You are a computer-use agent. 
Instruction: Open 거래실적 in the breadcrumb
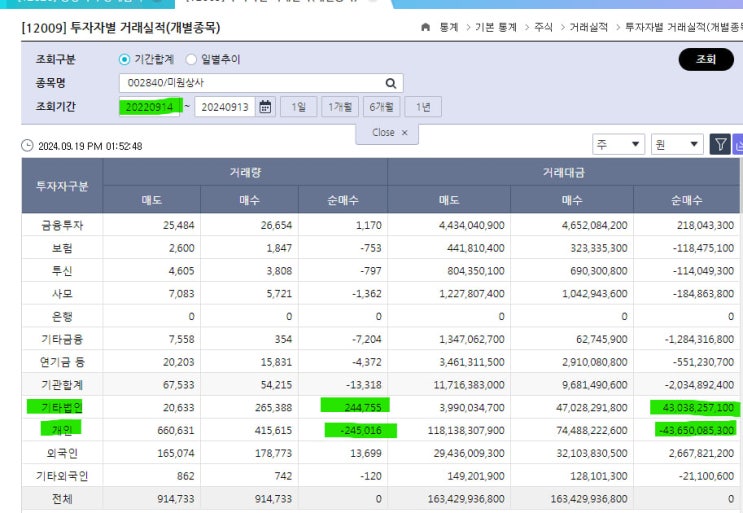pyautogui.click(x=589, y=27)
